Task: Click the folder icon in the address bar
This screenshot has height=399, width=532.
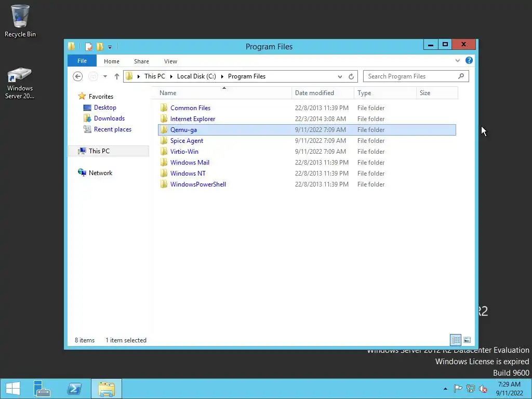Action: tap(129, 76)
